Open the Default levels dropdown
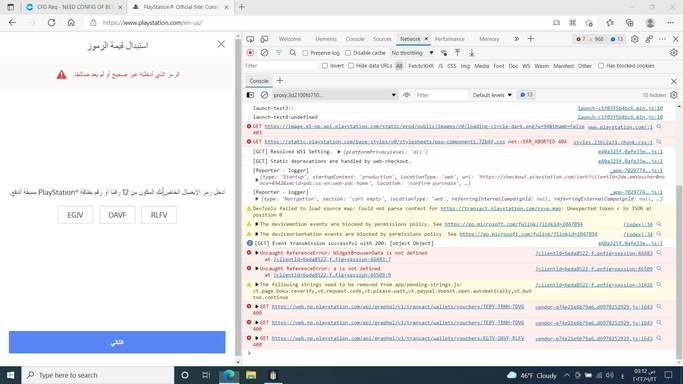The width and height of the screenshot is (683, 384). pos(492,95)
